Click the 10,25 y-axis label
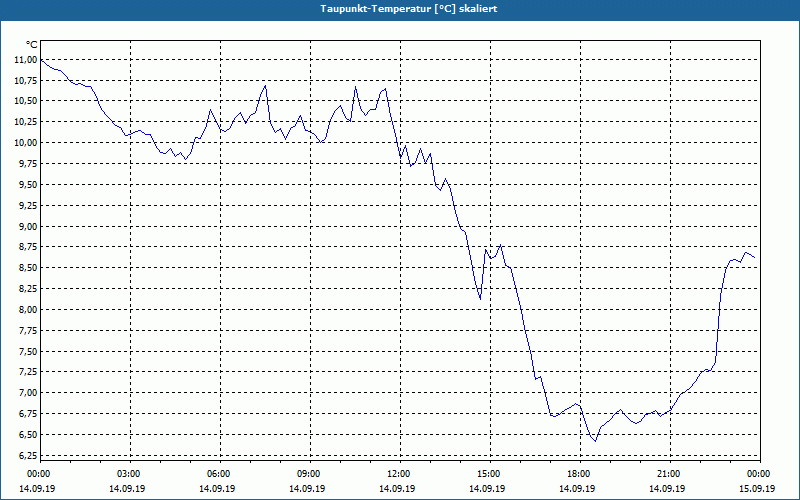This screenshot has height=500, width=800. coord(27,122)
